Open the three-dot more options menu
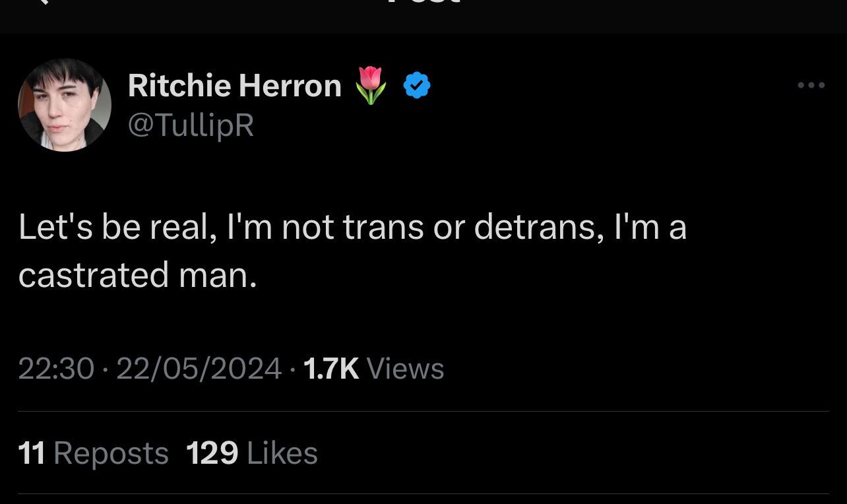 tap(811, 85)
